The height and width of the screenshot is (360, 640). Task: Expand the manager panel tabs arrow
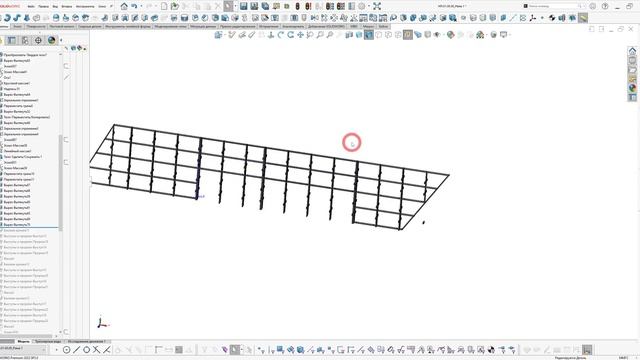pyautogui.click(x=61, y=40)
